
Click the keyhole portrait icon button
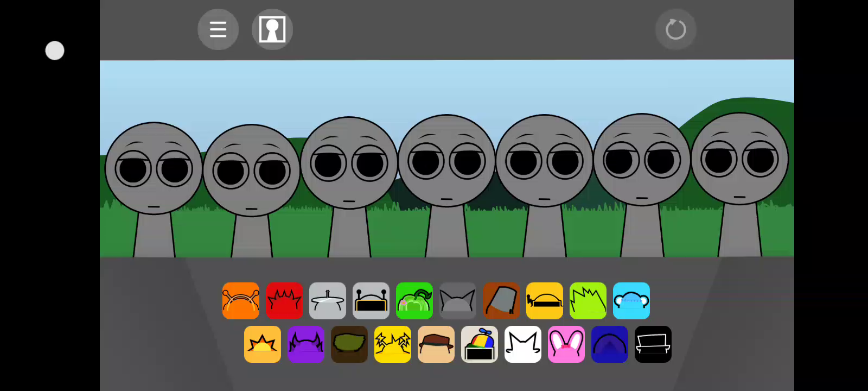pyautogui.click(x=272, y=29)
